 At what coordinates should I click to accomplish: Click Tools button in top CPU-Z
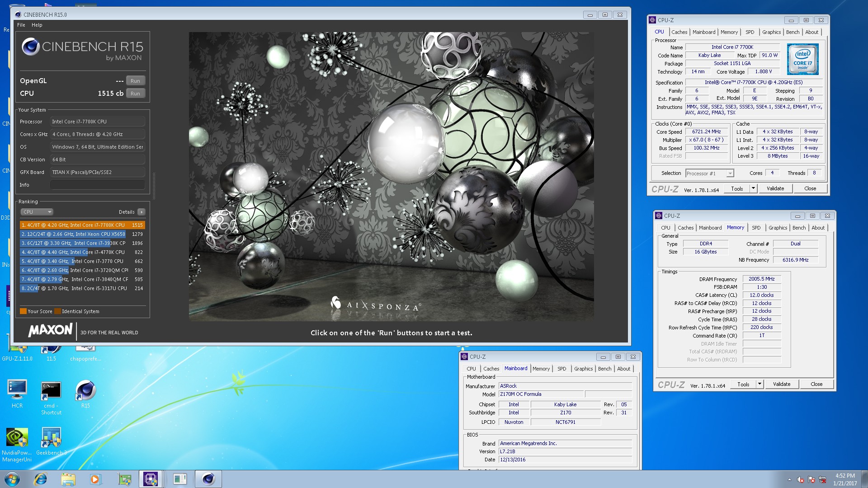click(737, 189)
